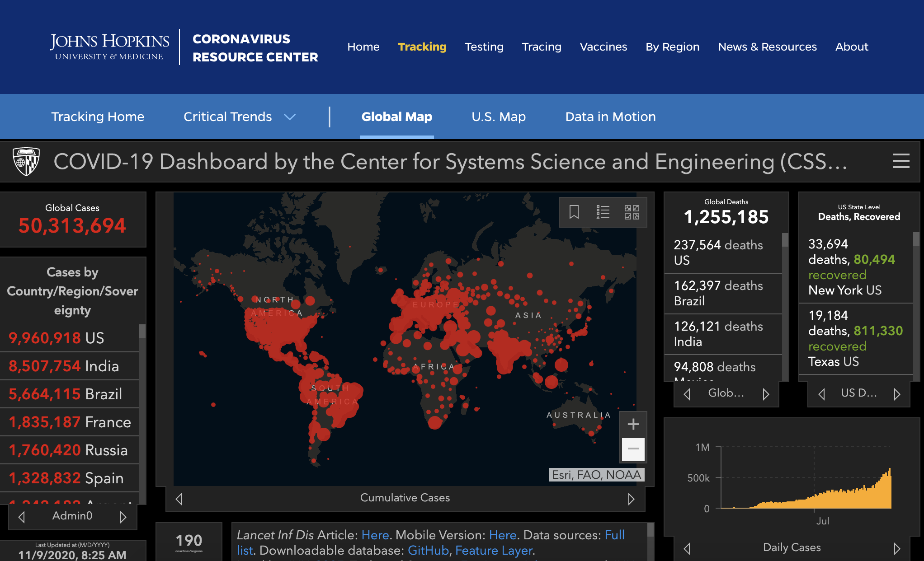The height and width of the screenshot is (561, 924).
Task: Zoom out on the map
Action: [633, 449]
